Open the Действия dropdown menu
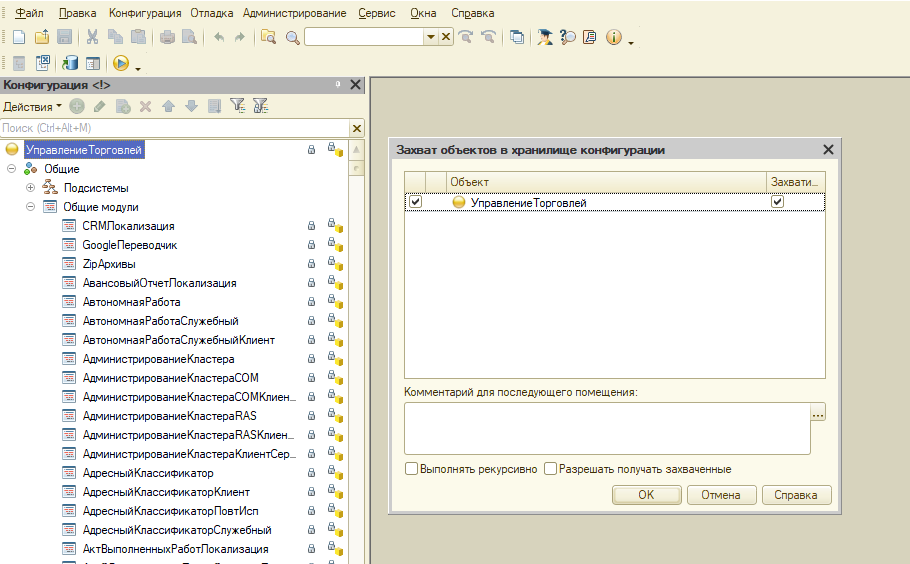 32,106
